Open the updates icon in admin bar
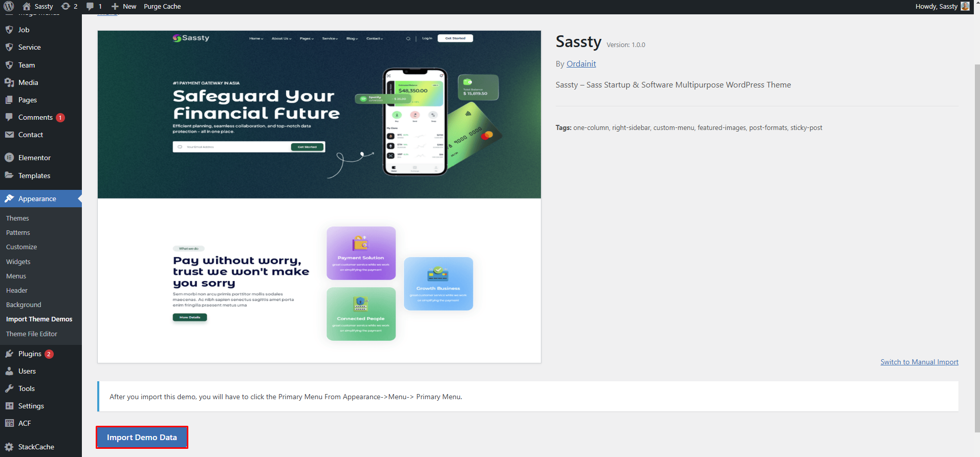The width and height of the screenshot is (980, 457). point(66,6)
